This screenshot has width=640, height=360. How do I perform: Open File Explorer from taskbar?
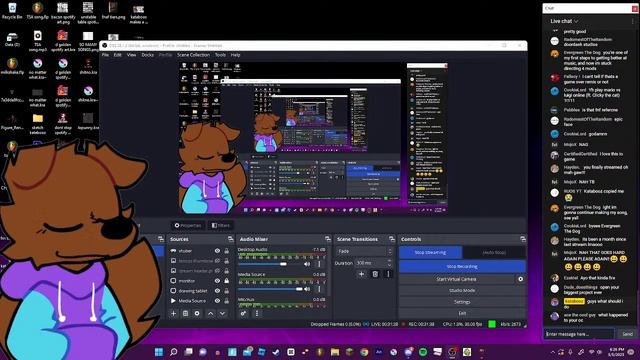click(335, 352)
